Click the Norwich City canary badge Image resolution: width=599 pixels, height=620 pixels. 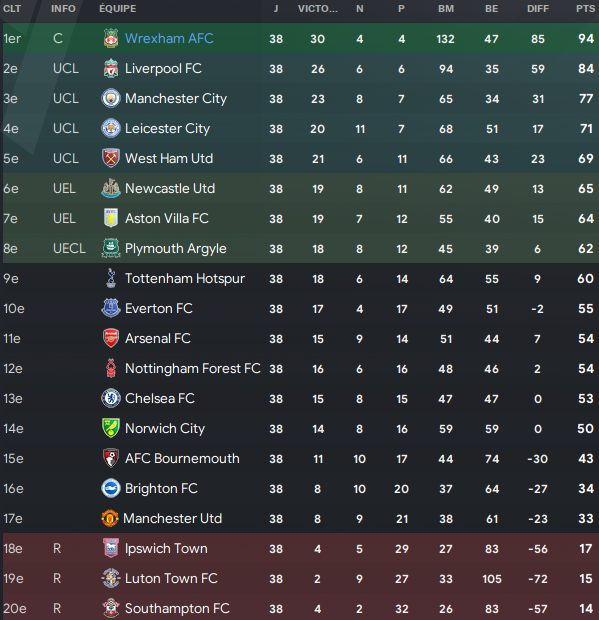point(111,428)
